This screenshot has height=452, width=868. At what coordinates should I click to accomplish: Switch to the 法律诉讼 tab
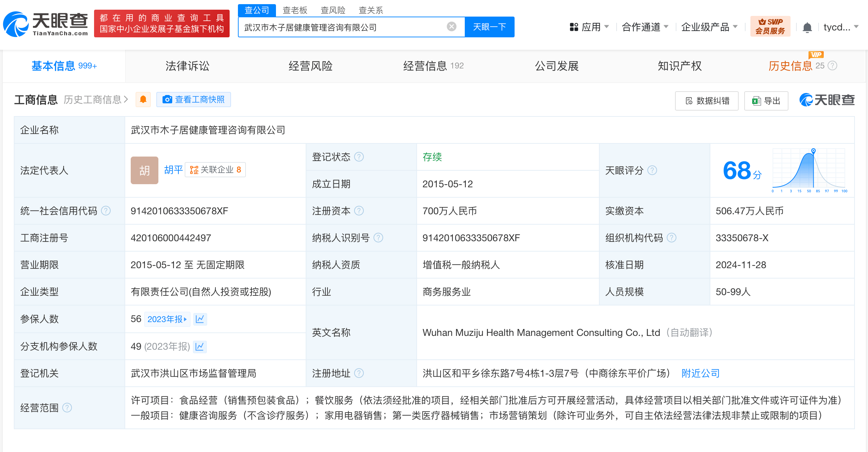(187, 66)
